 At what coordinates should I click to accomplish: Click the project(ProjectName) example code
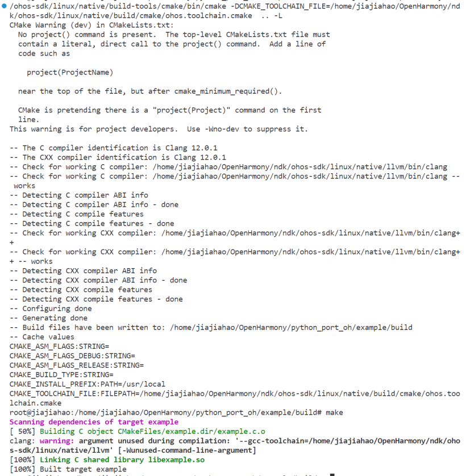coord(70,73)
